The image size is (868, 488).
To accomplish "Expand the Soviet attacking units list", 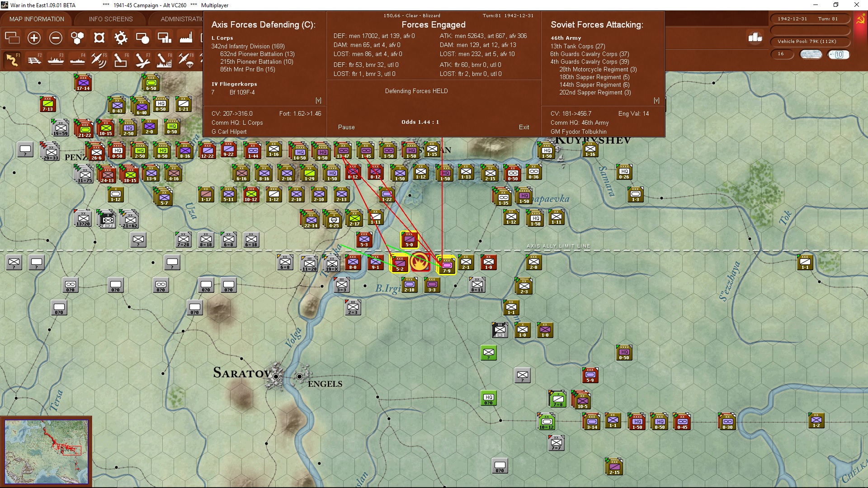I will 656,100.
